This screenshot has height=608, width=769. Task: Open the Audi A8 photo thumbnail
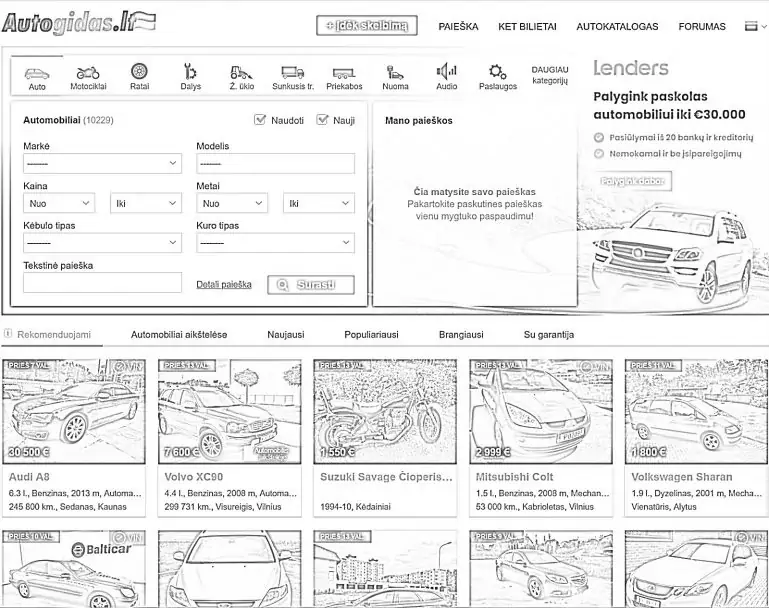click(74, 411)
